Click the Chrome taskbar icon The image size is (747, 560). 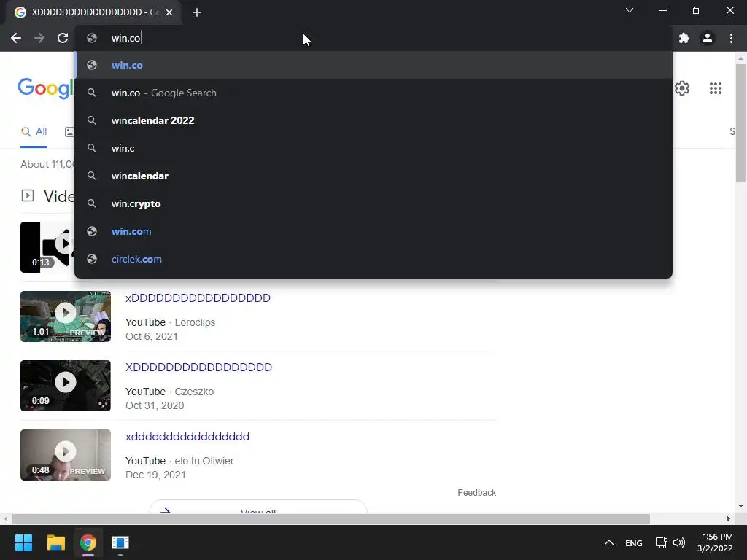click(x=88, y=542)
